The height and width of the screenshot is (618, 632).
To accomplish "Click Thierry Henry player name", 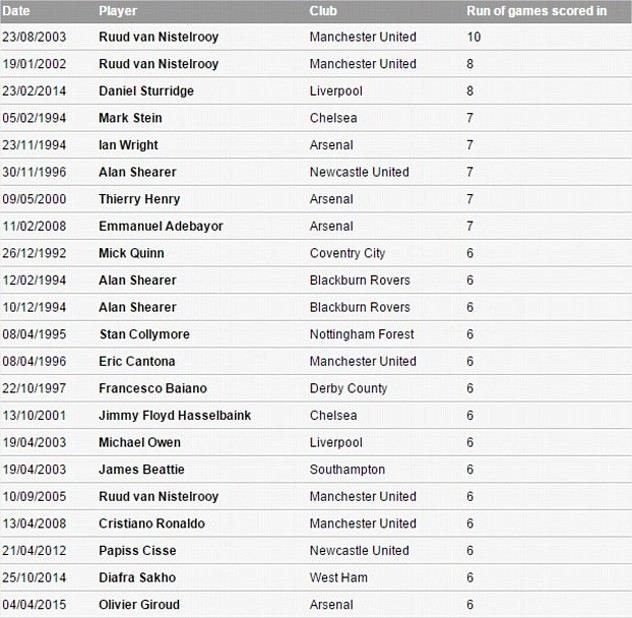I will (139, 199).
